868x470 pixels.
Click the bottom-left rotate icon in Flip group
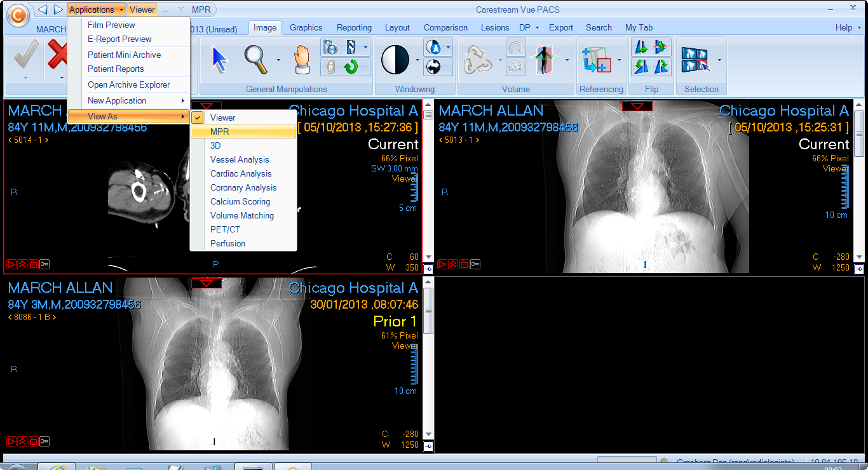(641, 66)
